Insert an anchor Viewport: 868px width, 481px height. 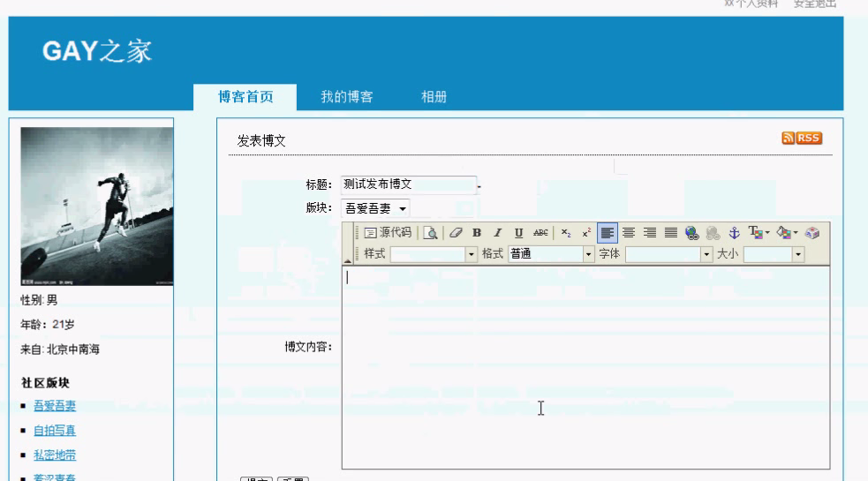click(x=734, y=232)
